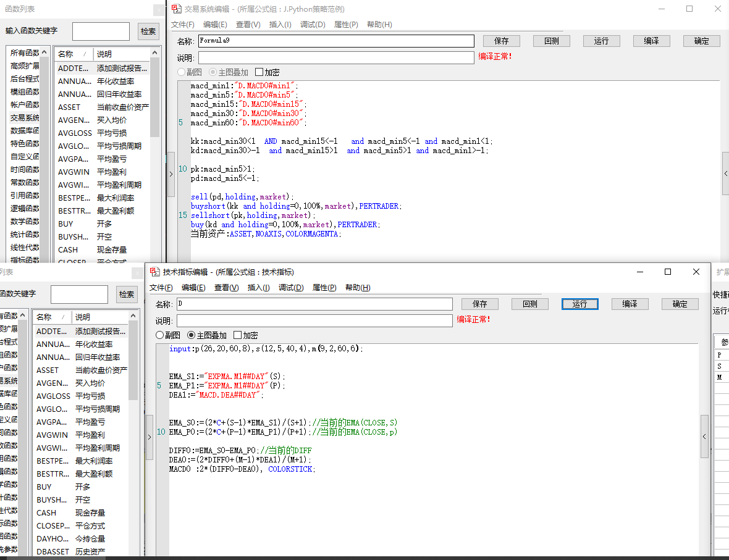The image size is (729, 560).
Task: Sort upper function list by 说明 column
Action: pos(122,54)
